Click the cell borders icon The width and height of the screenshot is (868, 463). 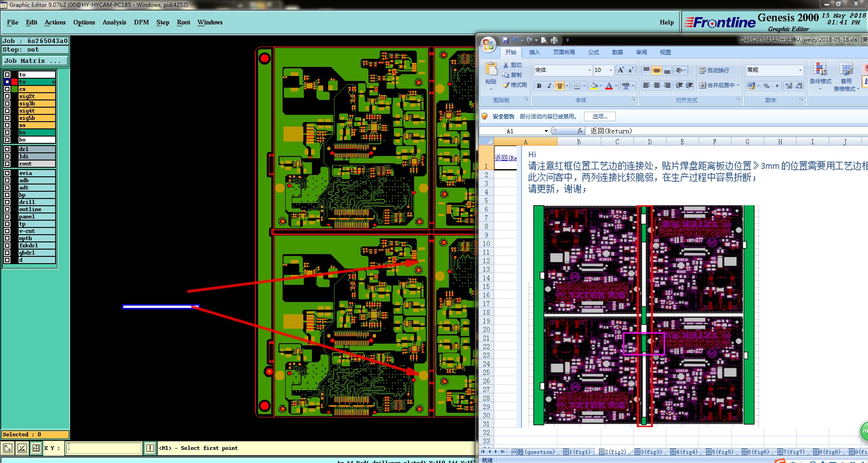(x=577, y=86)
